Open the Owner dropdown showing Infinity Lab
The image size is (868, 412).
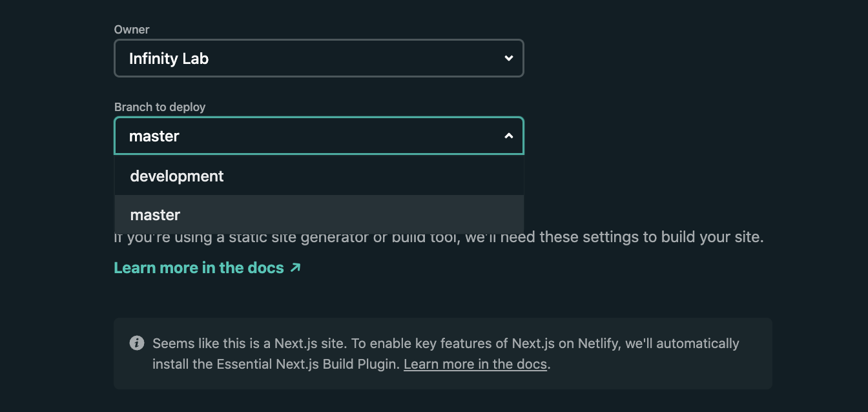coord(318,59)
